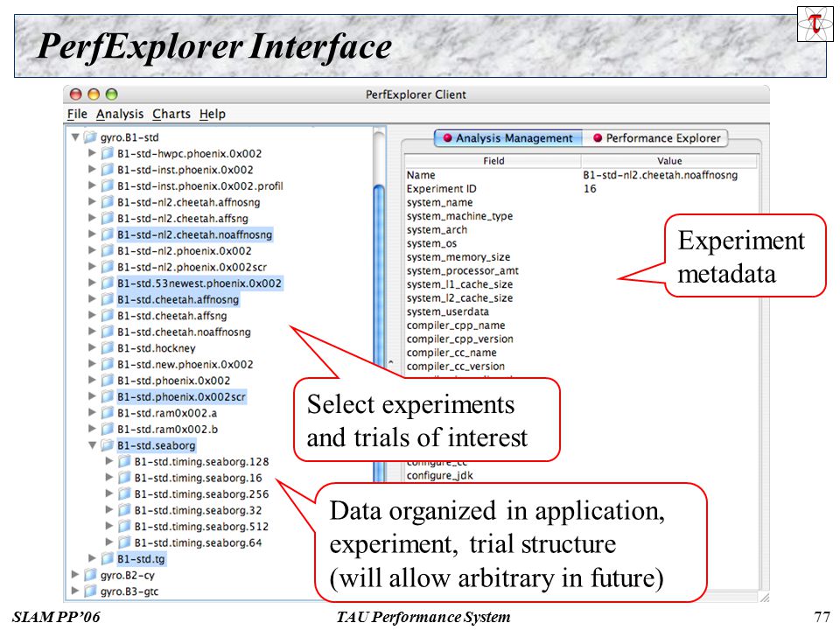This screenshot has width=840, height=630.
Task: Expand B1-std-hwpc.phoenix.0x002 experiment
Action: [92, 153]
